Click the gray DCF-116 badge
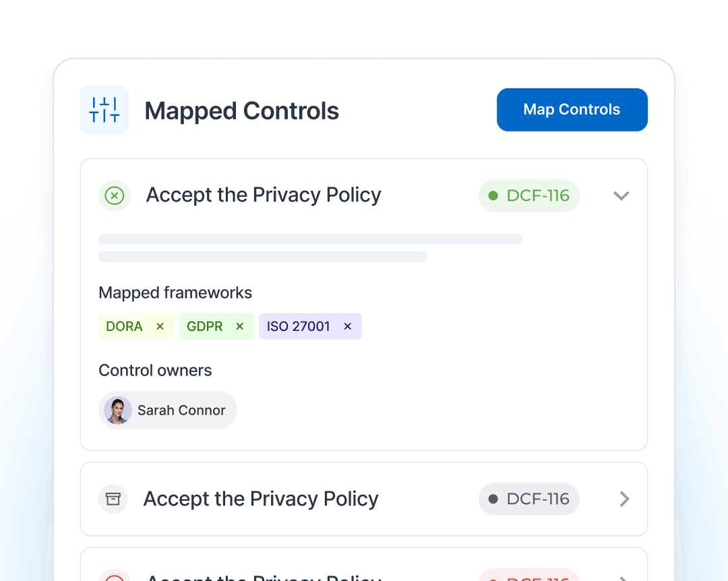Screen dimensions: 728x581 [x=529, y=499]
